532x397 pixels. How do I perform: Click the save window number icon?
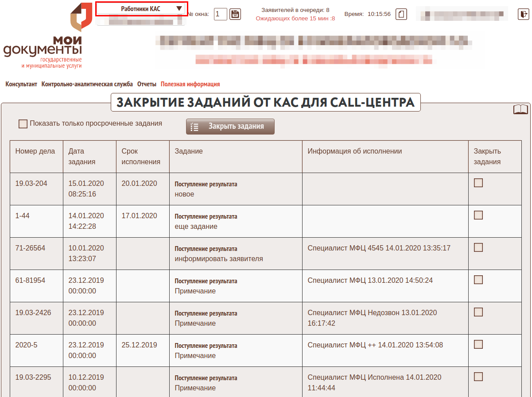(x=235, y=14)
